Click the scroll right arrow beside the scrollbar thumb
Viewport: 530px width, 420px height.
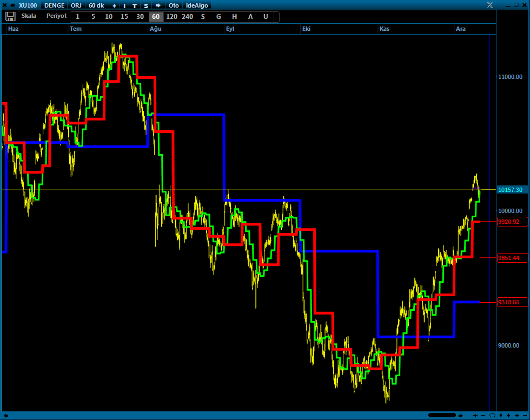coord(460,415)
